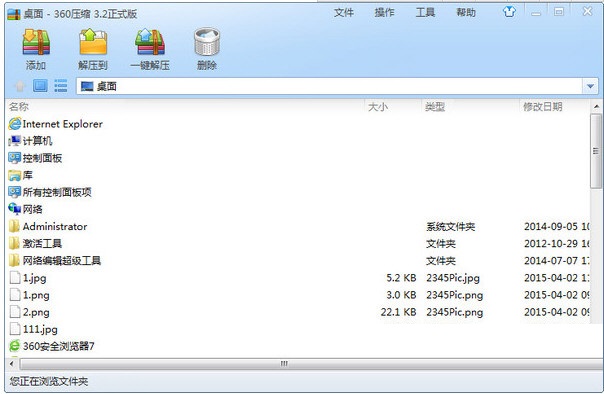Select the Internet Explorer entry icon

[15, 124]
